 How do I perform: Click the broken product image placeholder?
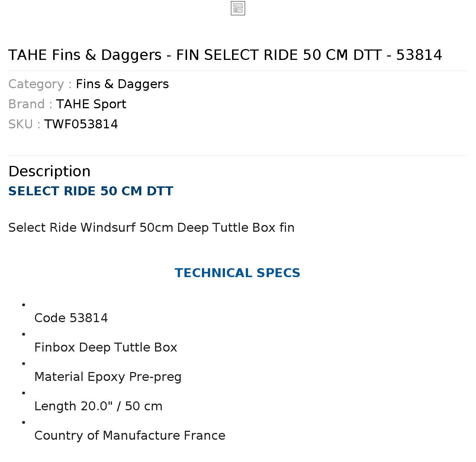pos(238,8)
